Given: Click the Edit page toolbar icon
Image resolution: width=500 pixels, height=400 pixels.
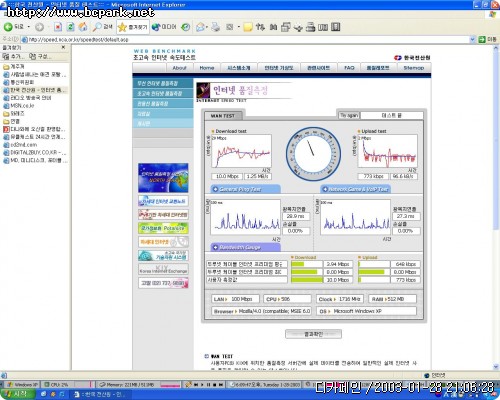Looking at the screenshot, I should 230,27.
